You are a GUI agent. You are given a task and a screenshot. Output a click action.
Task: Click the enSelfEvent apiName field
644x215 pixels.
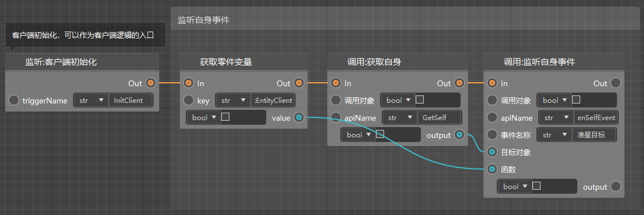click(x=596, y=118)
